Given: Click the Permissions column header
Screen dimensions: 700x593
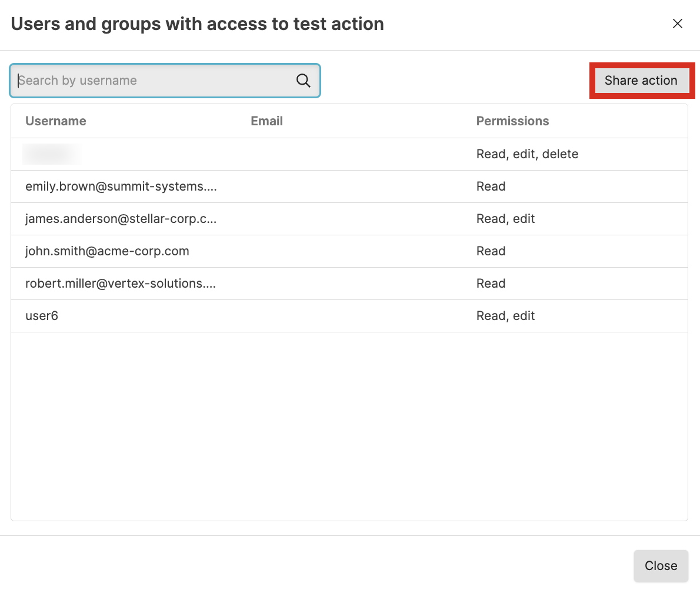Looking at the screenshot, I should (x=512, y=121).
